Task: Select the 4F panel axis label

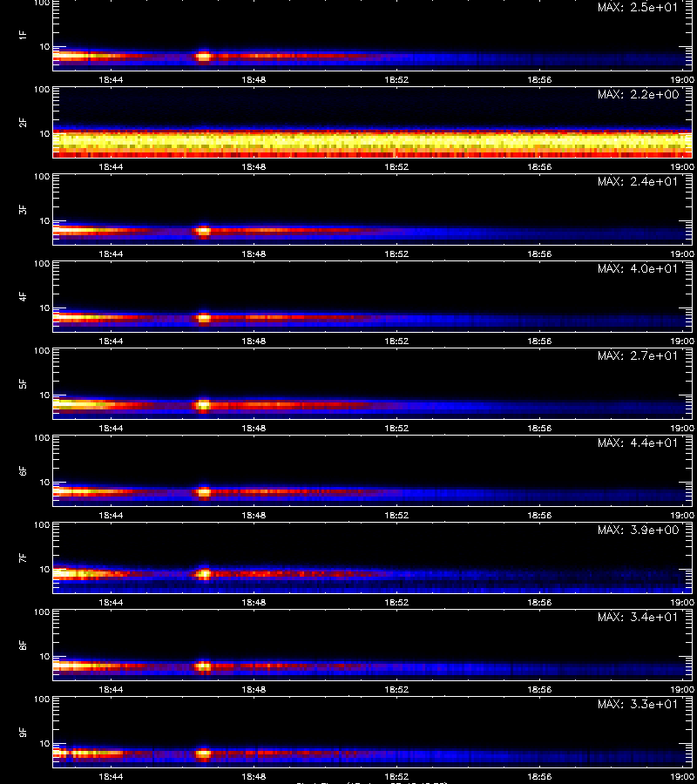Action: point(23,296)
